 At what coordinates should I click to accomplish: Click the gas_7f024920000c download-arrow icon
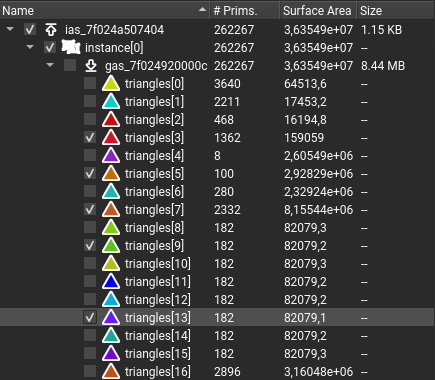[x=91, y=66]
